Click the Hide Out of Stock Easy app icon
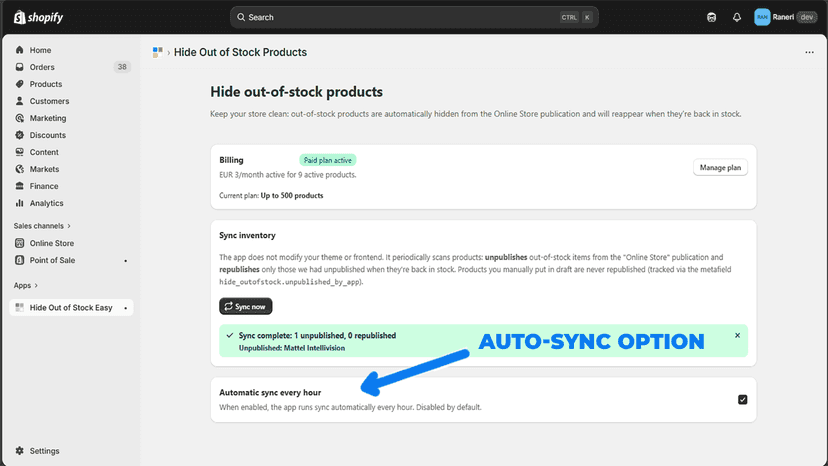The height and width of the screenshot is (466, 828). click(20, 307)
